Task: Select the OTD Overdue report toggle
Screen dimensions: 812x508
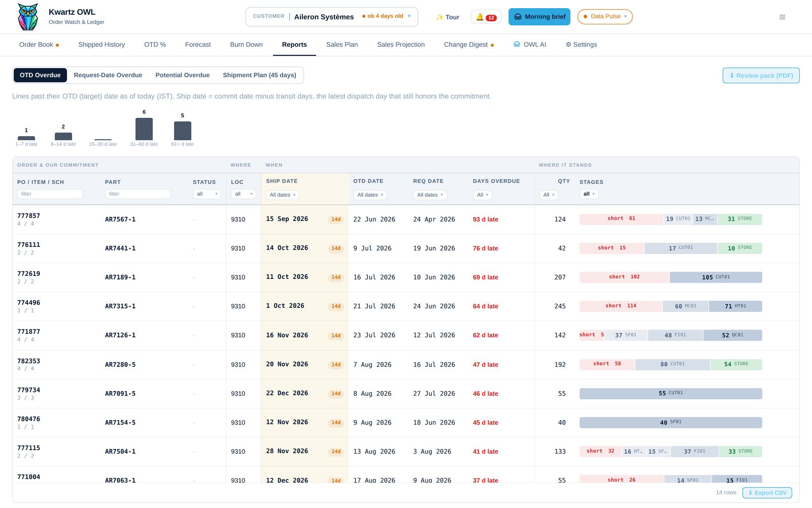Action: click(x=40, y=75)
